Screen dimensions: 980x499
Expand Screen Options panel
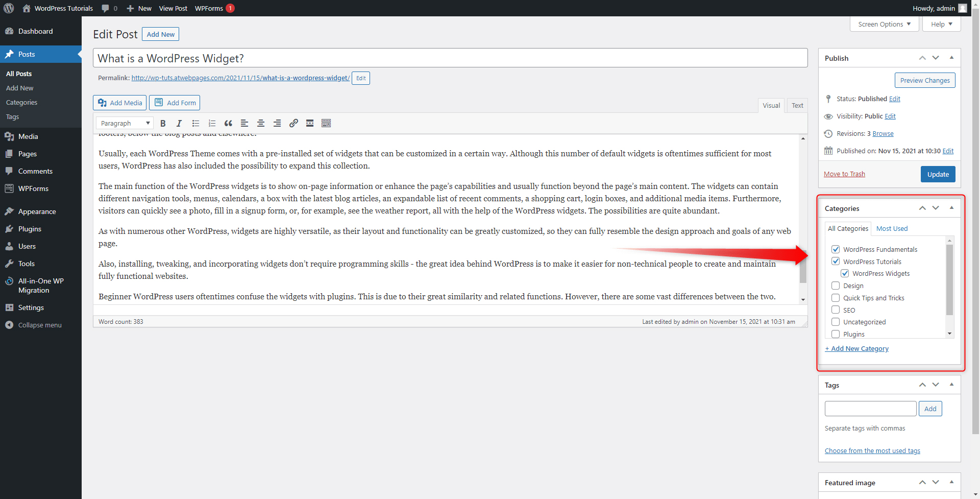pos(884,24)
